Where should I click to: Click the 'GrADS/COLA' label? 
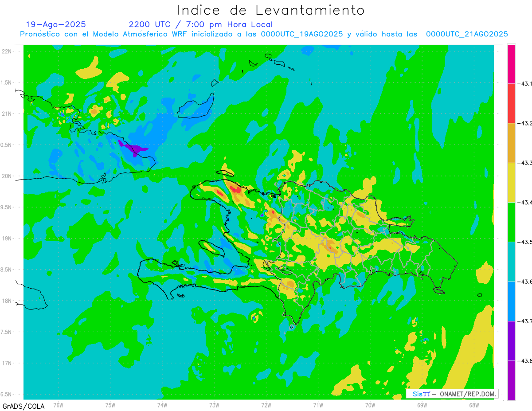click(23, 406)
